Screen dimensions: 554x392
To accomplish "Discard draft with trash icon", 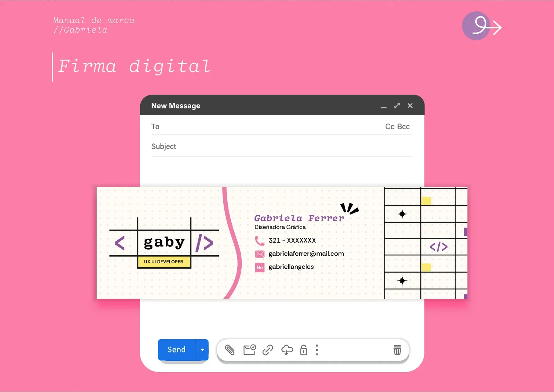I will point(397,350).
